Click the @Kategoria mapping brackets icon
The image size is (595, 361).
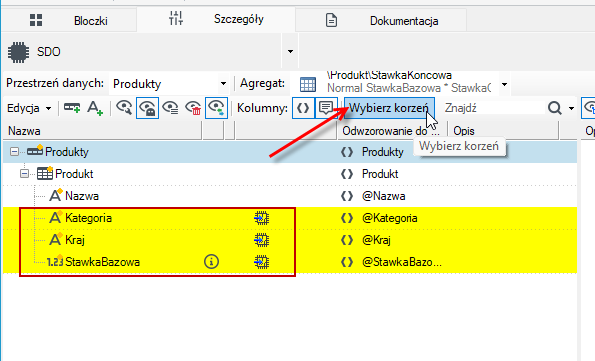pyautogui.click(x=347, y=218)
